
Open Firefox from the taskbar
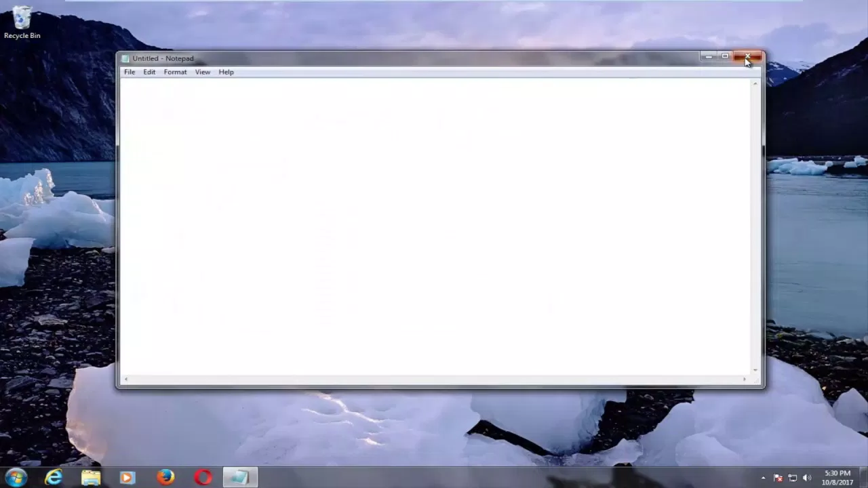(x=165, y=477)
